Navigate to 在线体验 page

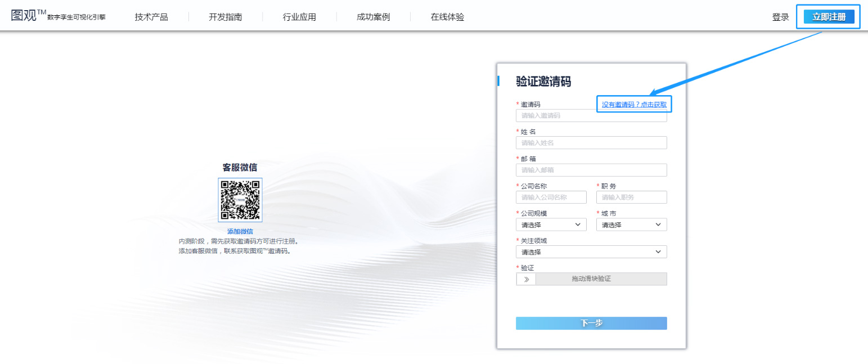pyautogui.click(x=447, y=17)
